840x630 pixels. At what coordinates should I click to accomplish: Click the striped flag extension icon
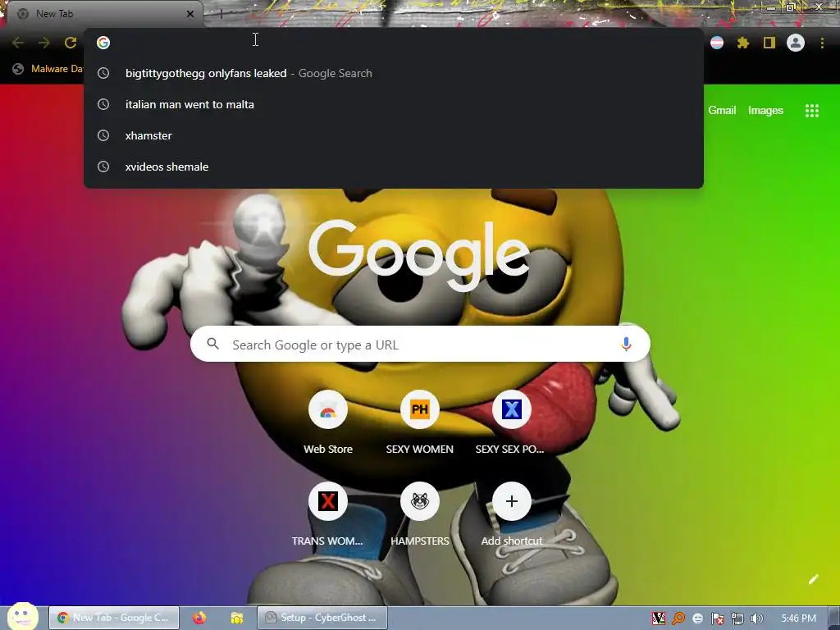(x=717, y=43)
